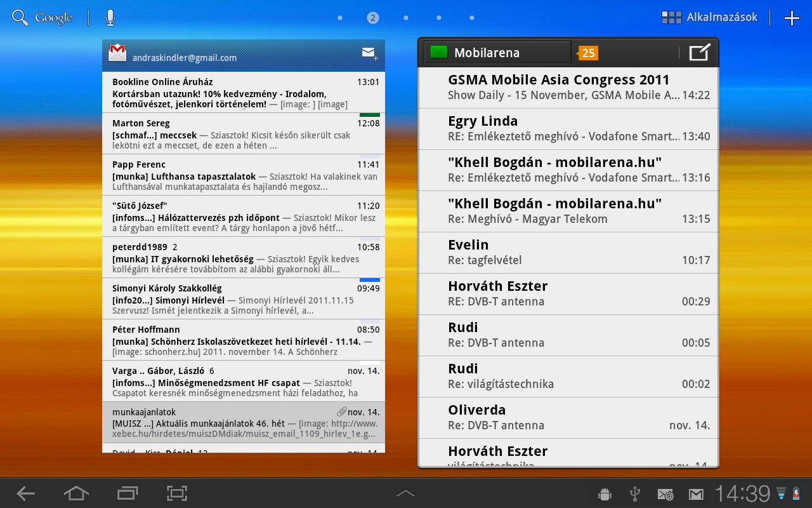Tap the attachment paperclip on munkaajanlatok email
The image size is (812, 508).
tap(341, 412)
